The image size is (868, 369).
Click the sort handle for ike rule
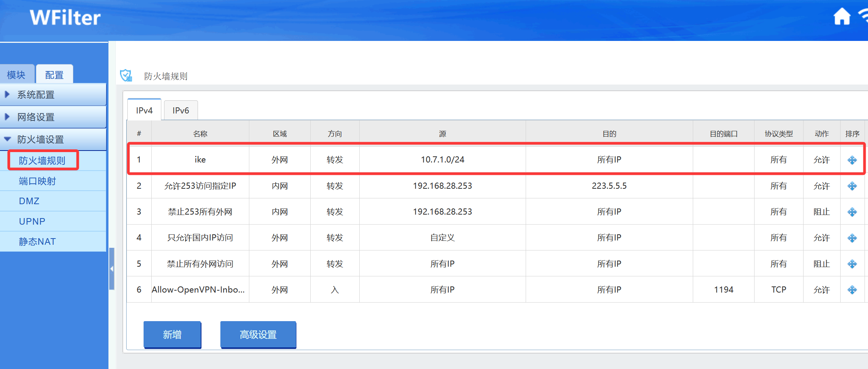[852, 160]
